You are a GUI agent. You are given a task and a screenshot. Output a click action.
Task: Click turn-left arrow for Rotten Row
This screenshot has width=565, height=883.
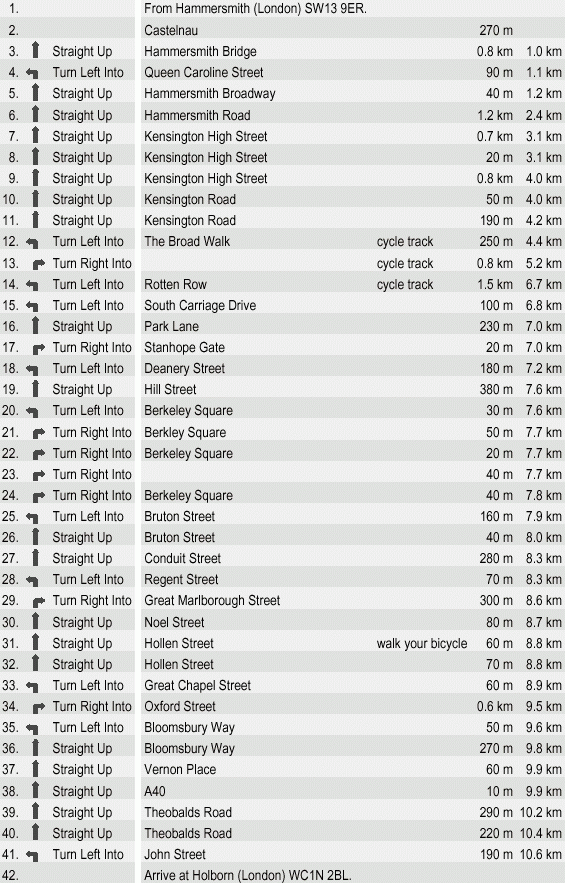tap(33, 286)
